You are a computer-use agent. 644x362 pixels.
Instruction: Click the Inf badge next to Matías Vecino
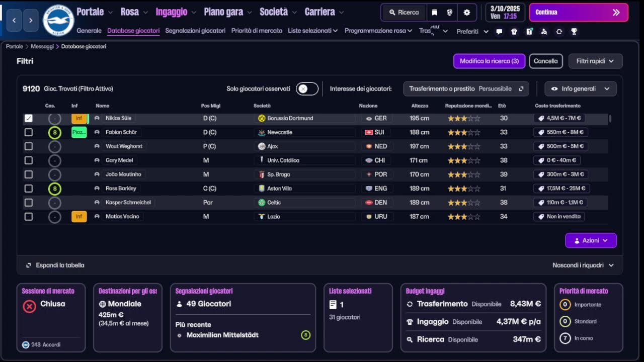click(79, 217)
